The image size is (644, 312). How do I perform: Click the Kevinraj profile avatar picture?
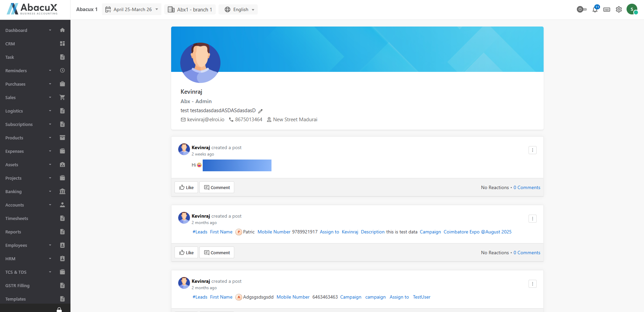(x=200, y=63)
